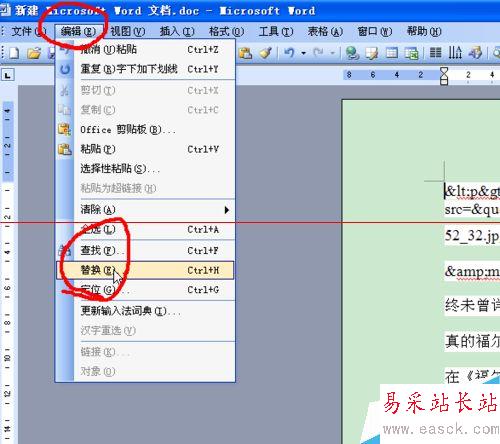Viewport: 500px width, 444px height.
Task: Open the 帮助(H) menu
Action: click(x=424, y=32)
